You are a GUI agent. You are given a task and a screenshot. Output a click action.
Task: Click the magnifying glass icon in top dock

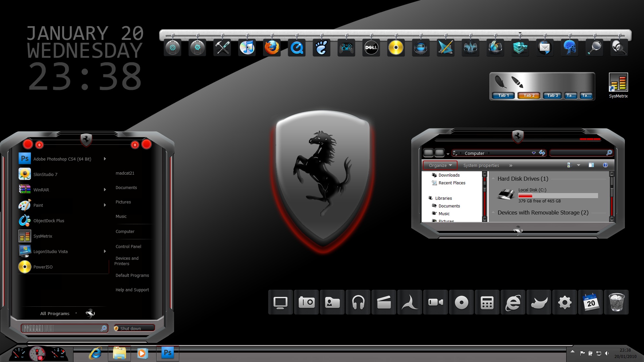pos(594,48)
